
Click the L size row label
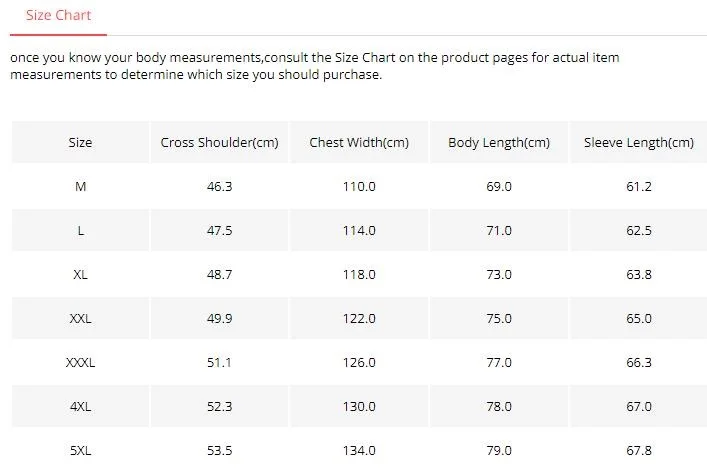point(80,230)
